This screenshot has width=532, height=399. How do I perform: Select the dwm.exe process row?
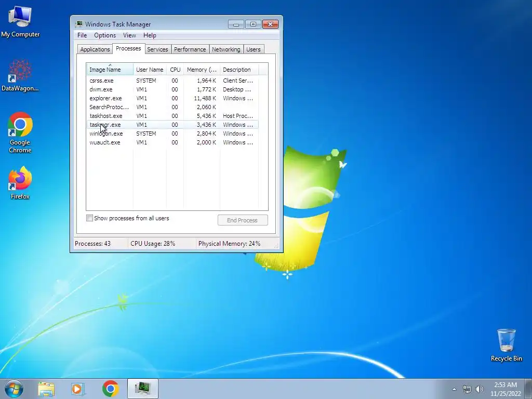tap(172, 89)
